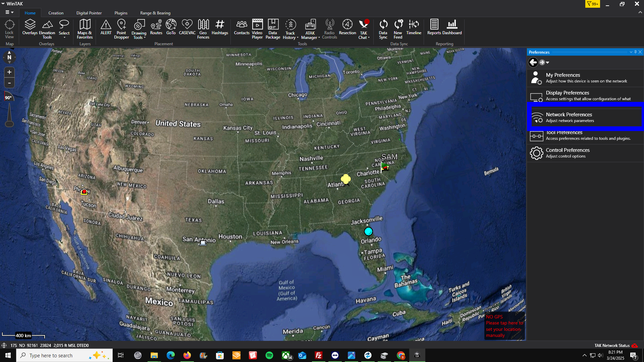This screenshot has width=644, height=362.
Task: Open the Preferences navigation history dropdown
Action: 548,63
